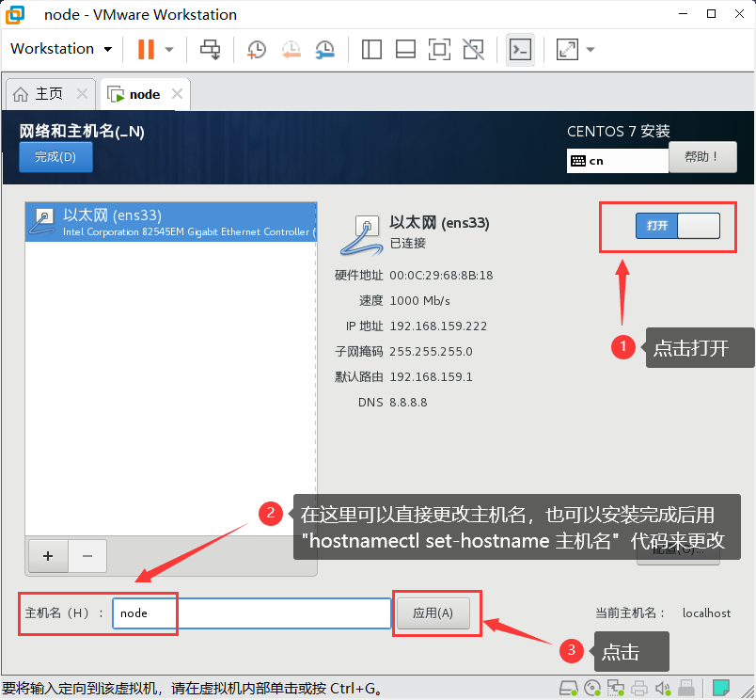Screen dimensions: 756x700
Task: Click the 已连接 connection status text
Action: pos(408,243)
